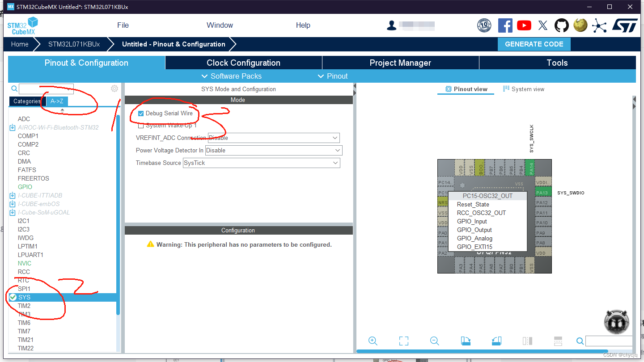The height and width of the screenshot is (362, 644).
Task: Zoom out on the pinout view
Action: (x=434, y=341)
